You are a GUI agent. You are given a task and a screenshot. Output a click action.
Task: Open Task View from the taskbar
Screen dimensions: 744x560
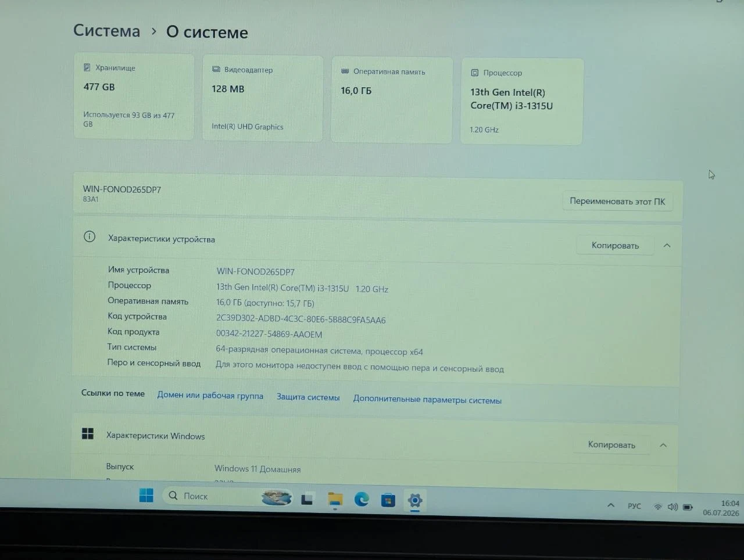click(x=307, y=498)
